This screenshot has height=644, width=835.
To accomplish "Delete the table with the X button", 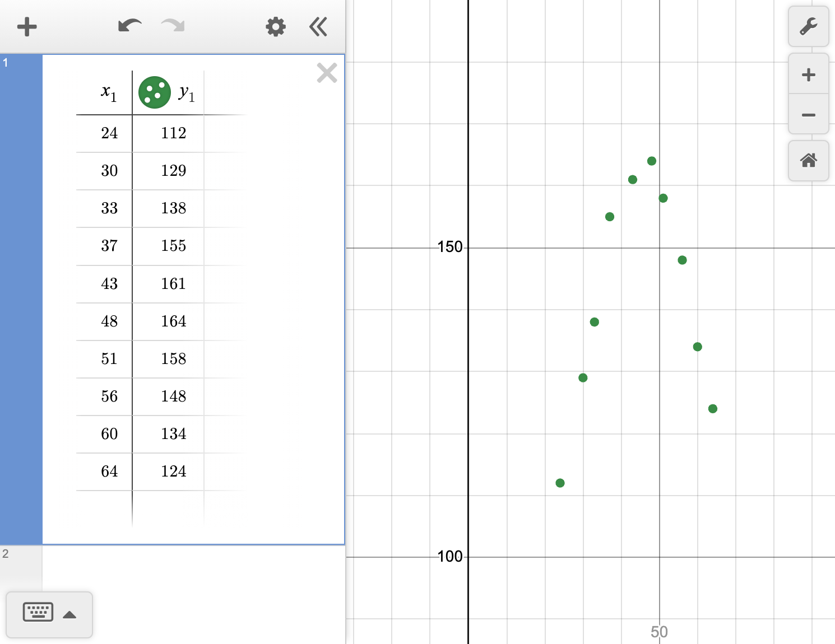I will (x=327, y=73).
